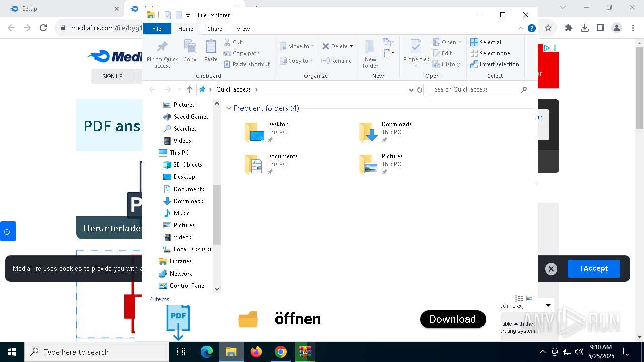Click History in ribbon
This screenshot has height=362, width=644.
pyautogui.click(x=447, y=64)
